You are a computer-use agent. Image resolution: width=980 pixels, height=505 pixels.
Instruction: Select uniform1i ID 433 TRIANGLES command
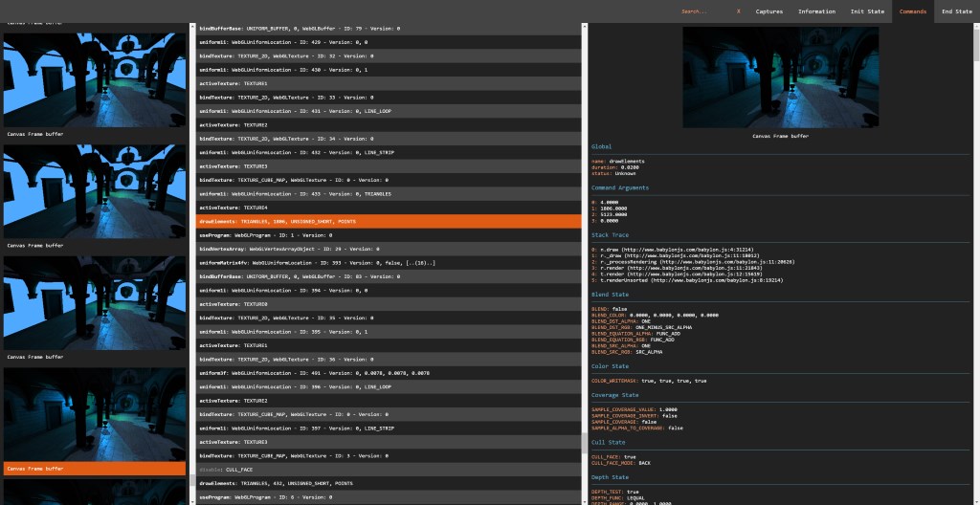point(389,194)
